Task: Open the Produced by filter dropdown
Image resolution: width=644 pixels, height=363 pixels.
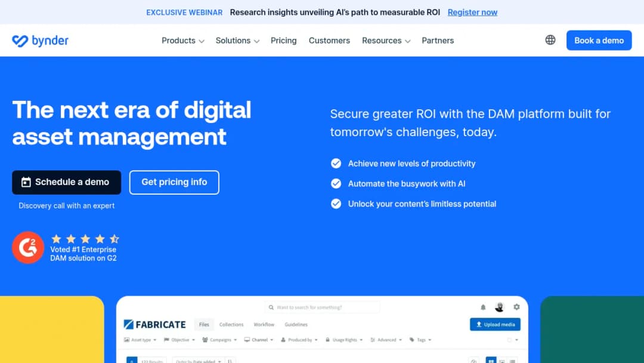Action: [299, 340]
